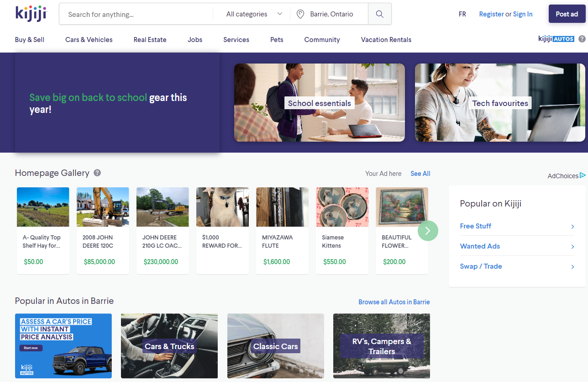Click the Kijiji logo
This screenshot has width=588, height=382.
[31, 14]
